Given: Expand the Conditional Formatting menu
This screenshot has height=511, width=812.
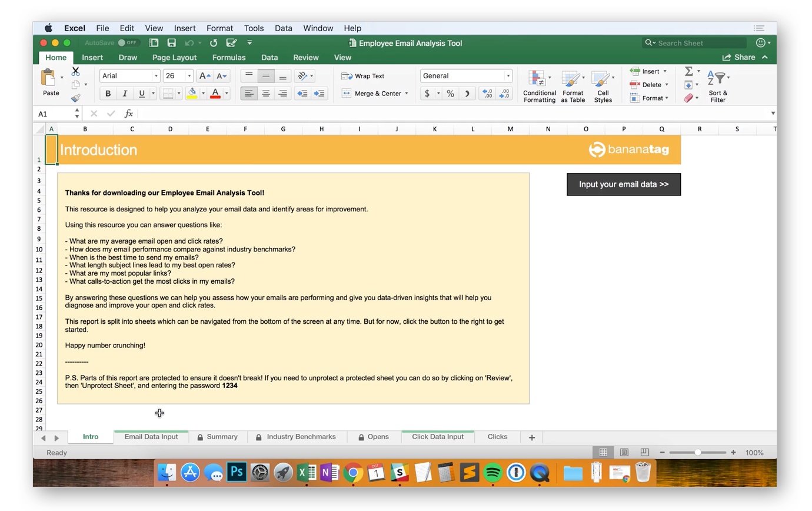Looking at the screenshot, I should pos(540,87).
